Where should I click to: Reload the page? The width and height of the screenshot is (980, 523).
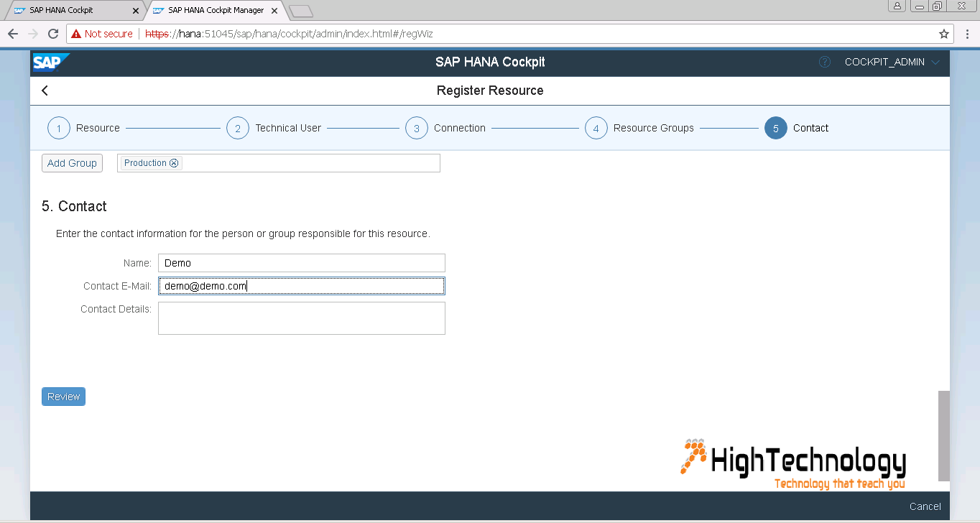click(52, 34)
